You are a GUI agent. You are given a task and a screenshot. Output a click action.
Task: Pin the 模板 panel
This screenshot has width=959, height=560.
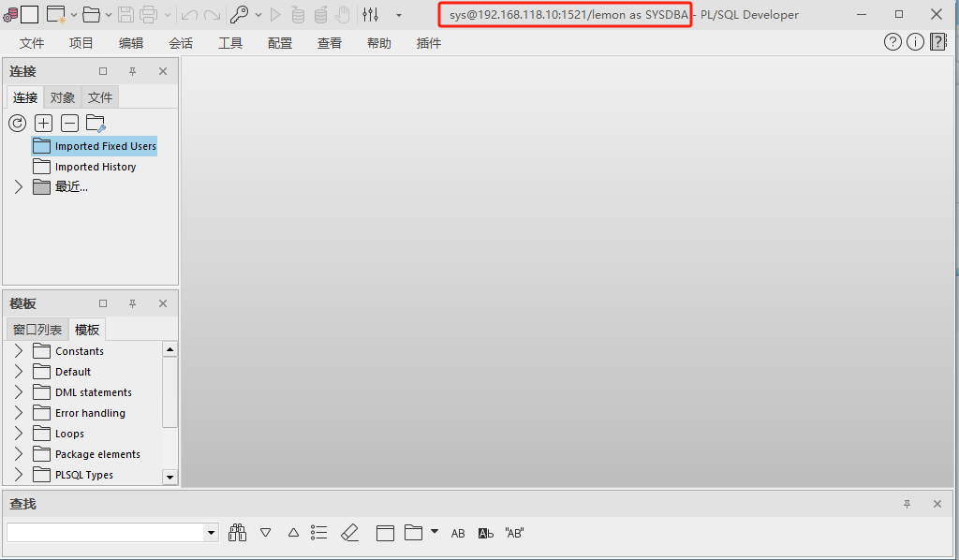pos(132,303)
